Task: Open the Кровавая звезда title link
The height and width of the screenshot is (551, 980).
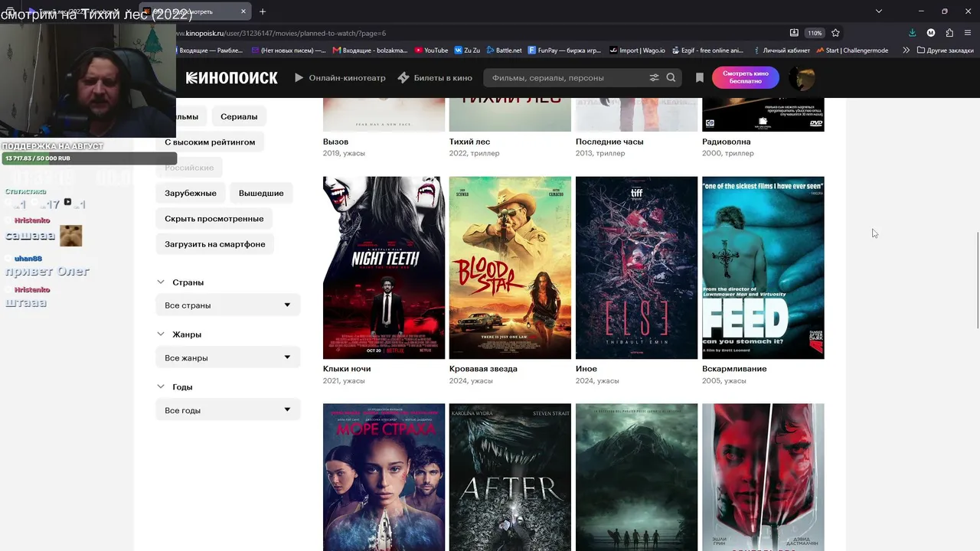Action: (x=483, y=369)
